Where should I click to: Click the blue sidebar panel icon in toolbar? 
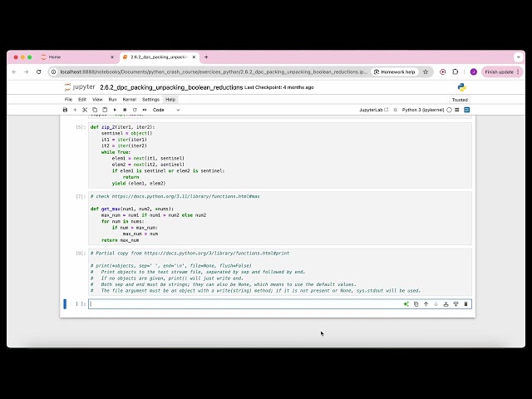(x=467, y=110)
